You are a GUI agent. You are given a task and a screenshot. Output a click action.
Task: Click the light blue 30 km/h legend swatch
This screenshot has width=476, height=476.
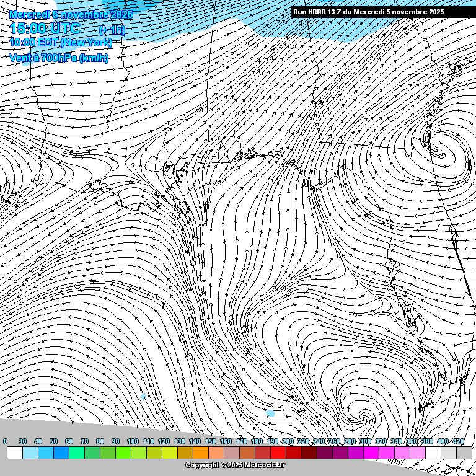click(x=30, y=453)
